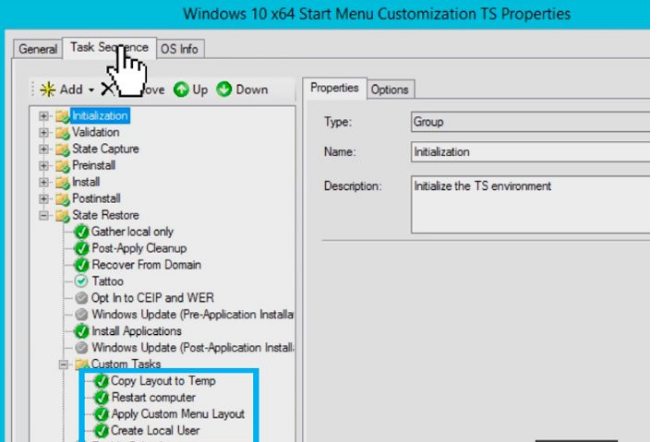Image resolution: width=671 pixels, height=442 pixels.
Task: Select the Custom Tasks group
Action: pos(126,364)
